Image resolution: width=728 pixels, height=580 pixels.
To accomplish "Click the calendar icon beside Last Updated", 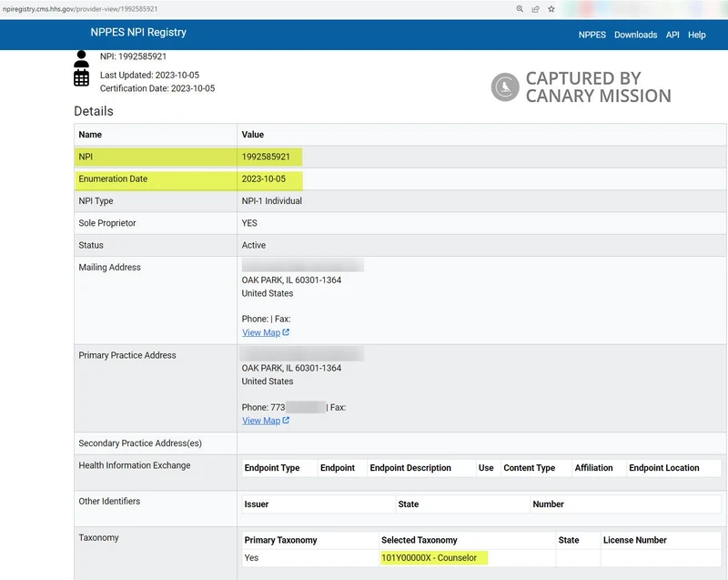I will 81,77.
